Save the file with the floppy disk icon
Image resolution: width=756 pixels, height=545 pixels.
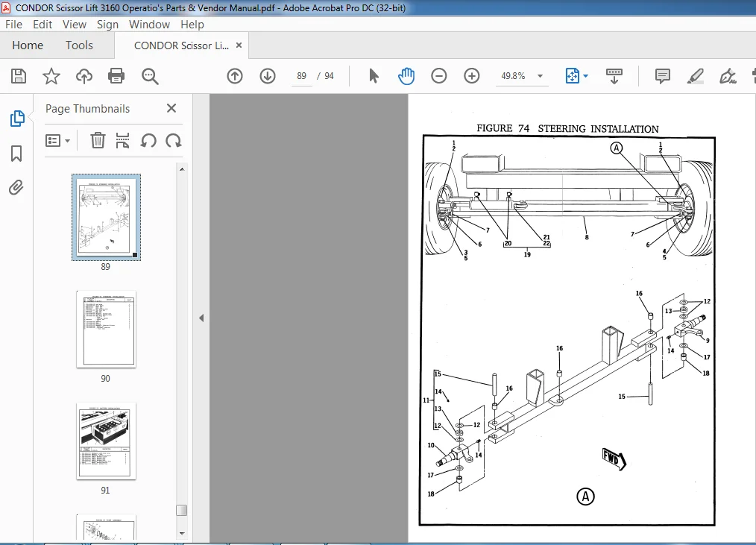(x=19, y=76)
